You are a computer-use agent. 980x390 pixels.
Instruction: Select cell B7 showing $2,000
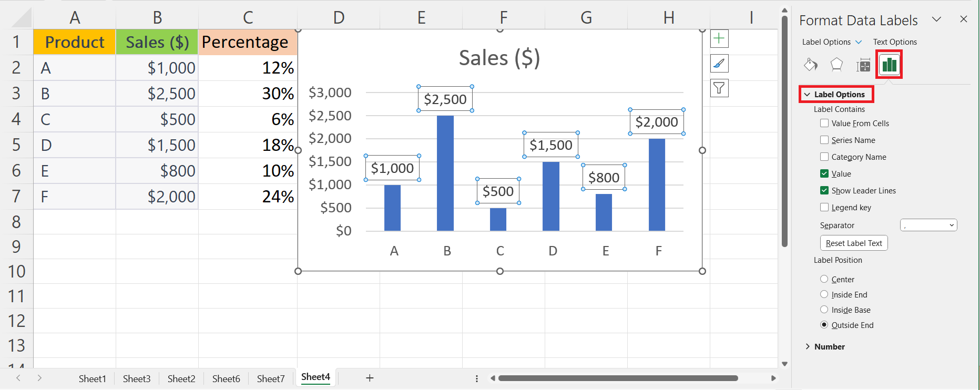coord(157,197)
